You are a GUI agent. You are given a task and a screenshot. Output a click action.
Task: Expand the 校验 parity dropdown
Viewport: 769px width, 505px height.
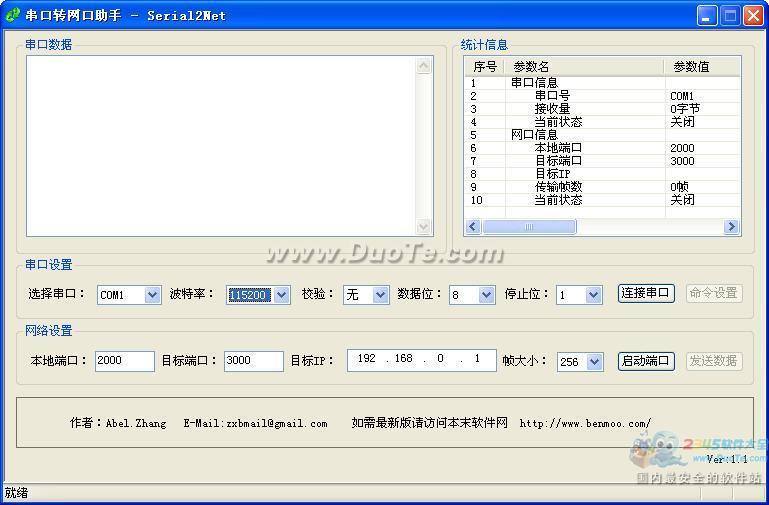click(x=381, y=295)
